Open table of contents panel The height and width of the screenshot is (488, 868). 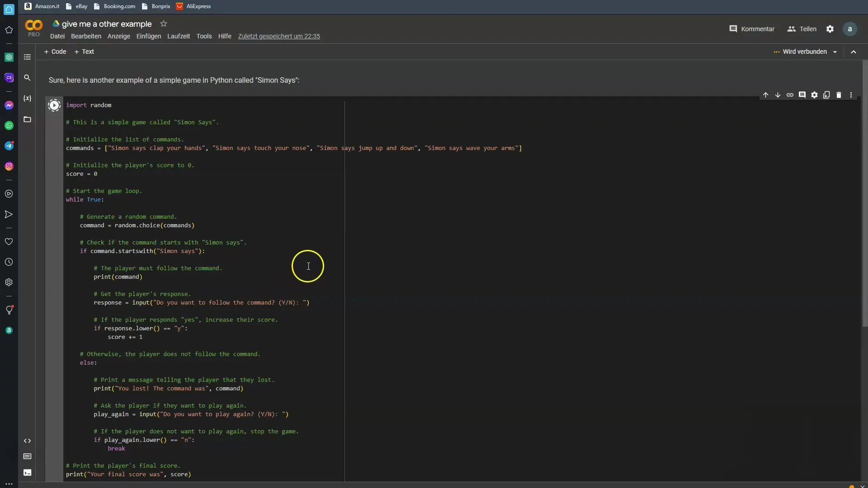[27, 57]
